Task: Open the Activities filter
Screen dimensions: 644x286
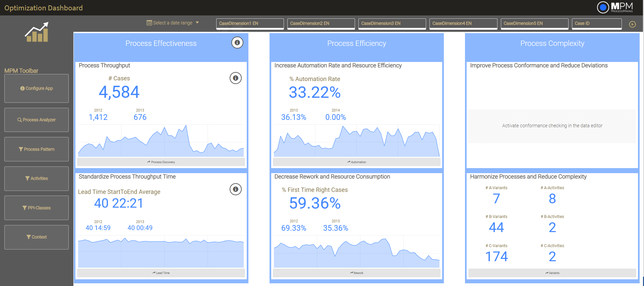Action: click(x=37, y=178)
